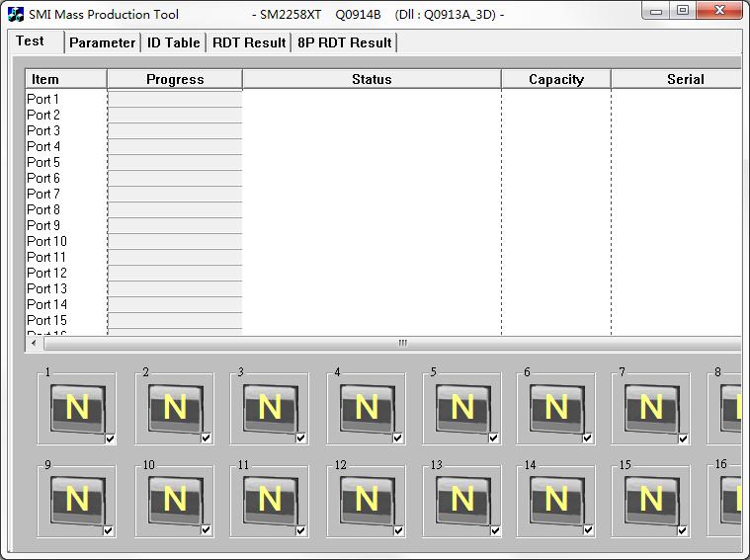This screenshot has height=560, width=750.
Task: Select the port 5 drive icon
Action: pos(461,407)
